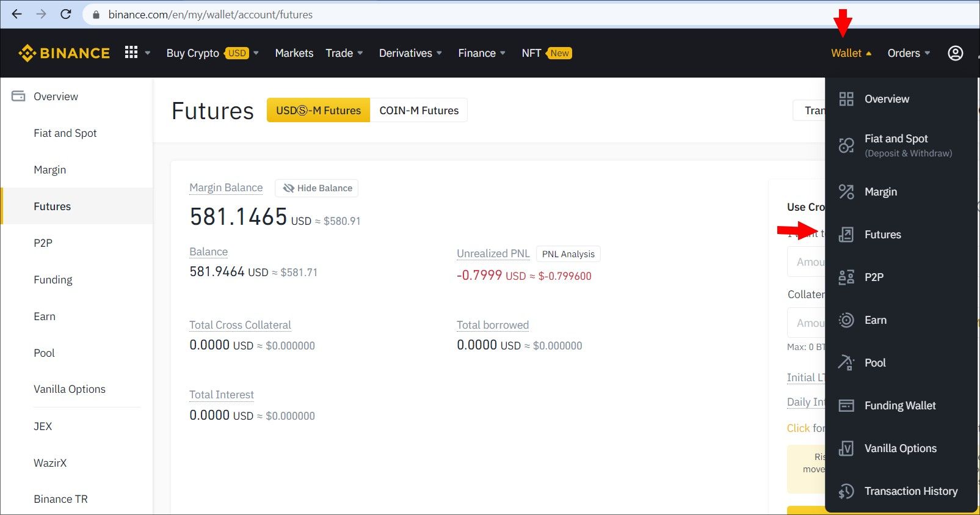This screenshot has width=980, height=515.
Task: Click the Earn icon in Wallet menu
Action: 846,320
